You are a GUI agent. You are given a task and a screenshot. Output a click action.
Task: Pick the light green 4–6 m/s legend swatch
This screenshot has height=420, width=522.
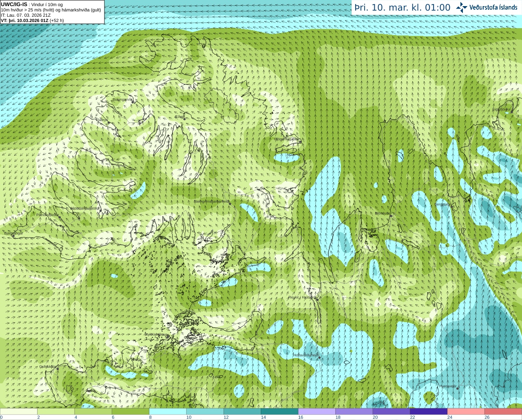(x=93, y=411)
